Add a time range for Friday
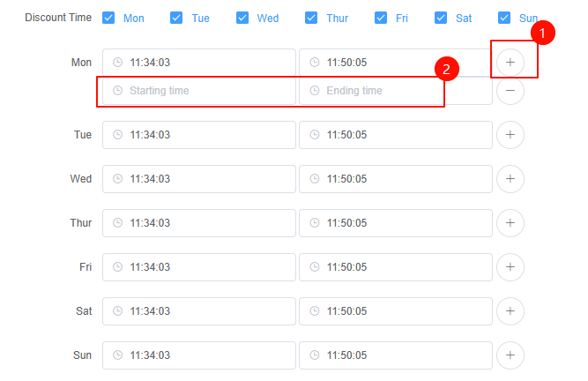 510,267
